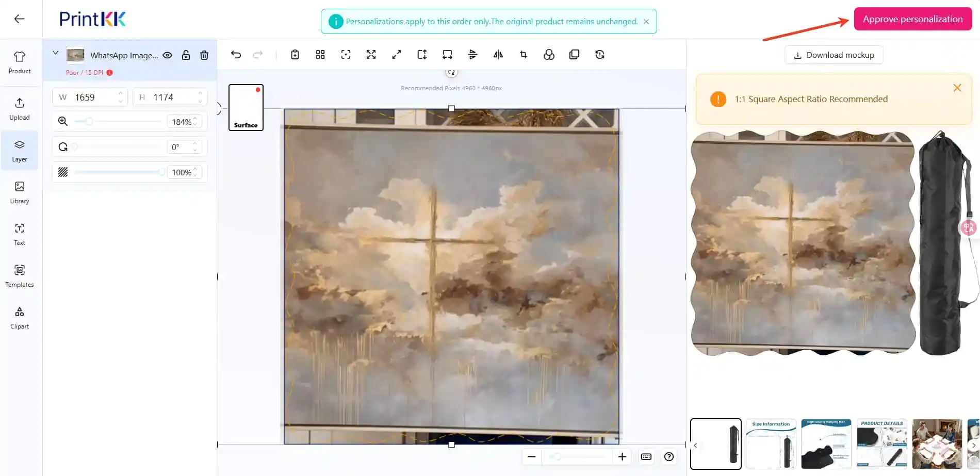
Task: Click the four-arrow fill expand icon
Action: tap(371, 55)
